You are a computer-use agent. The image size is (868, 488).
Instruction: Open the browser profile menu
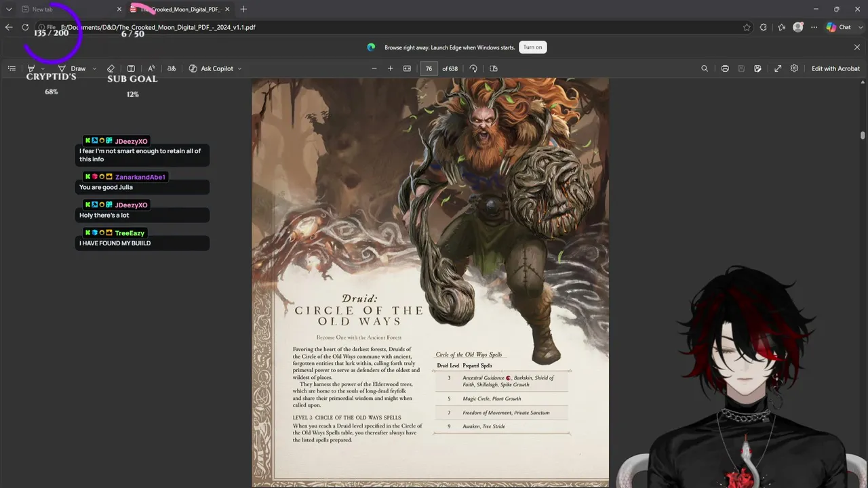[x=798, y=27]
